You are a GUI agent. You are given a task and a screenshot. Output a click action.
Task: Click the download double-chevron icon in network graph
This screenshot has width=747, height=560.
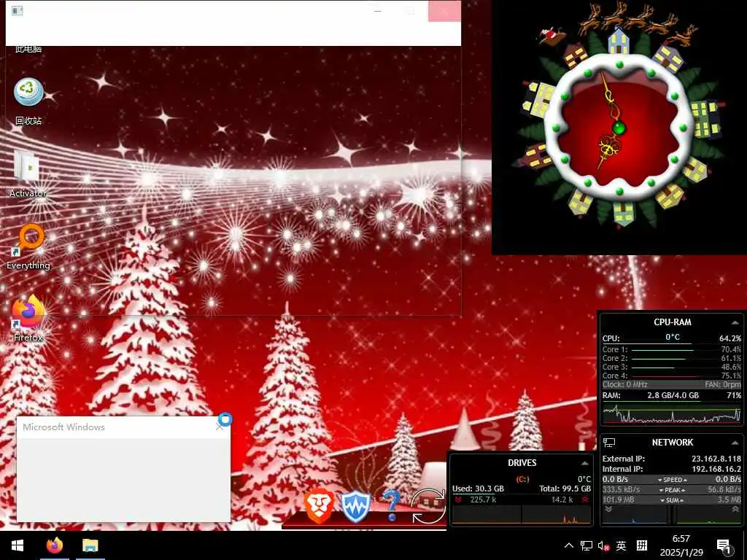[608, 510]
